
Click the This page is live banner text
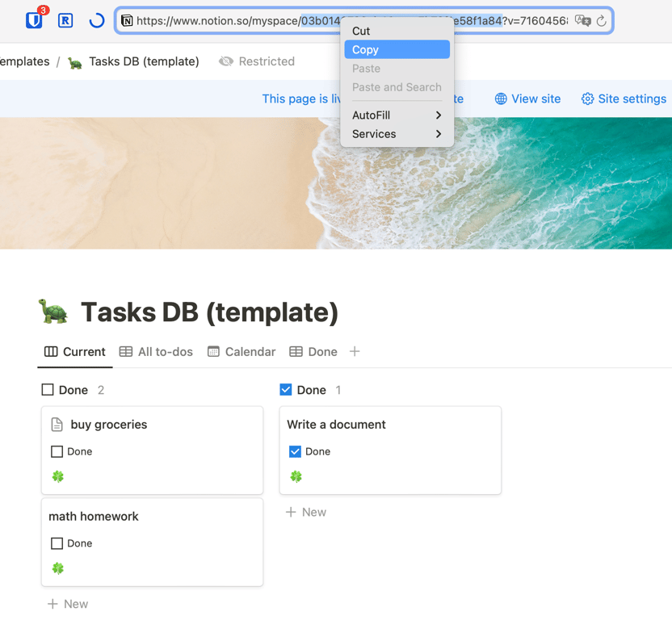301,99
